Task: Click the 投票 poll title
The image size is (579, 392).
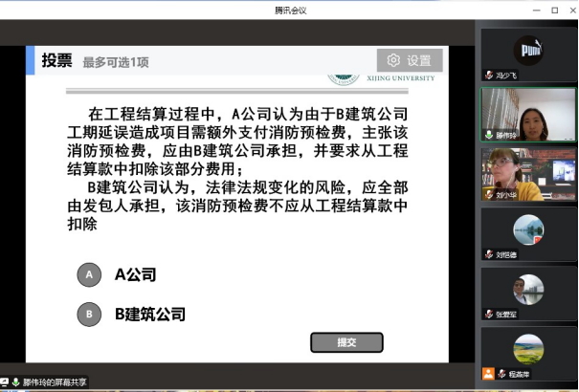Action: point(56,61)
